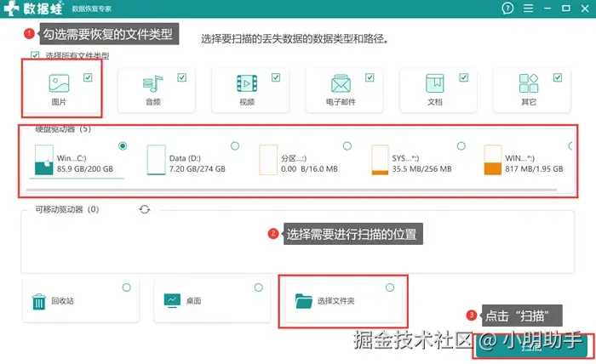596x364 pixels.
Task: Click the 桌面 label
Action: click(193, 301)
